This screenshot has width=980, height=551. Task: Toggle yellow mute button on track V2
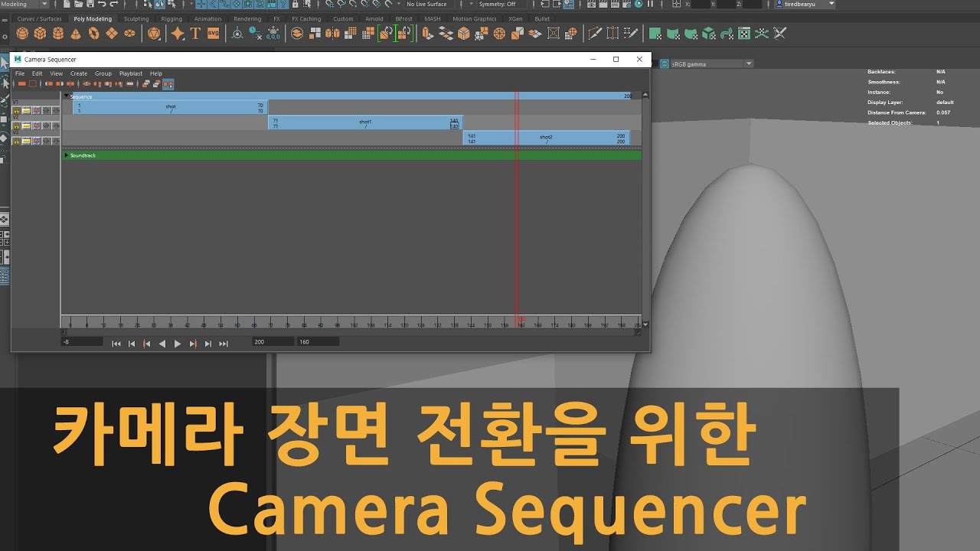click(x=26, y=126)
